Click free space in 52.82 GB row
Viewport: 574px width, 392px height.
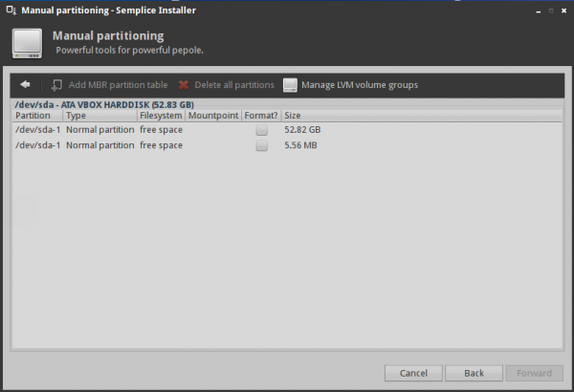coord(161,130)
